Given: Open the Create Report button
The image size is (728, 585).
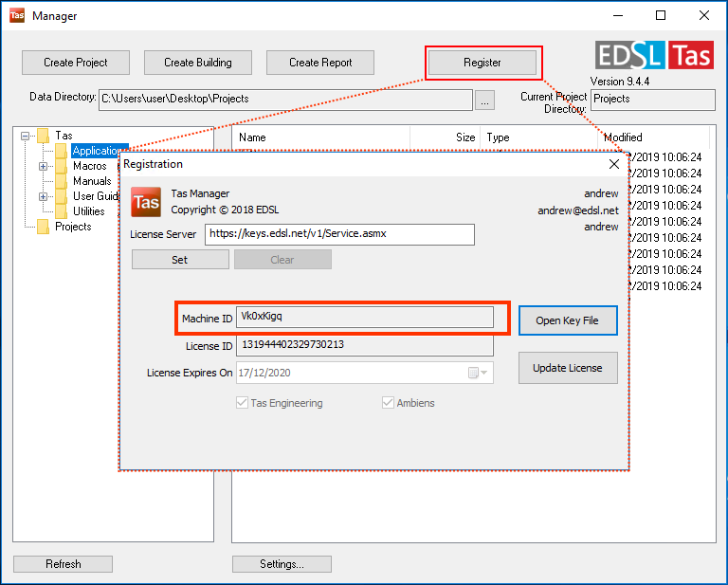Looking at the screenshot, I should (x=320, y=63).
